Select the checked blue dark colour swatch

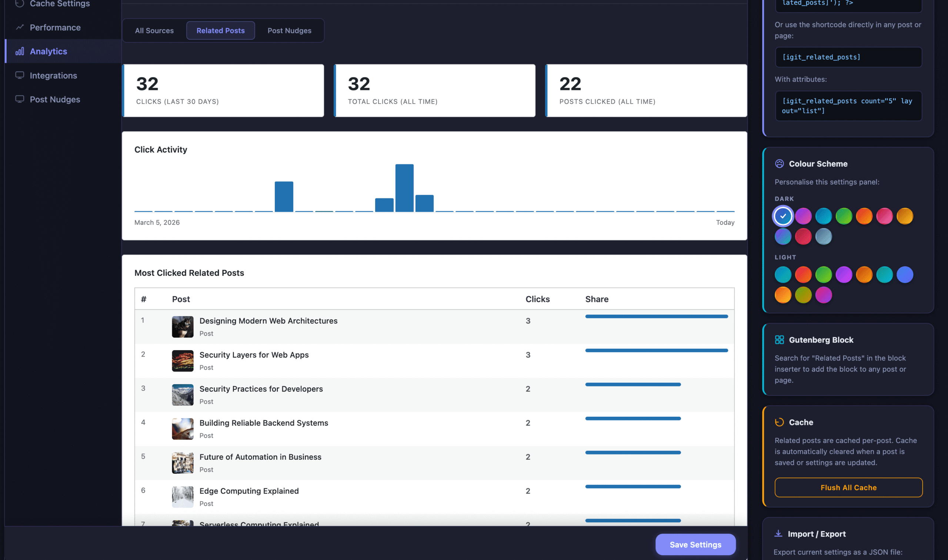point(782,216)
